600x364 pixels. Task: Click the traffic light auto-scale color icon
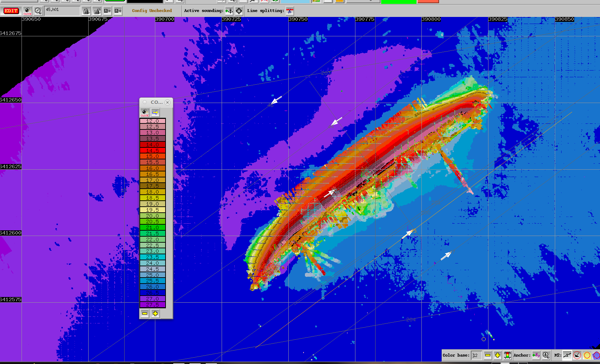(508, 355)
